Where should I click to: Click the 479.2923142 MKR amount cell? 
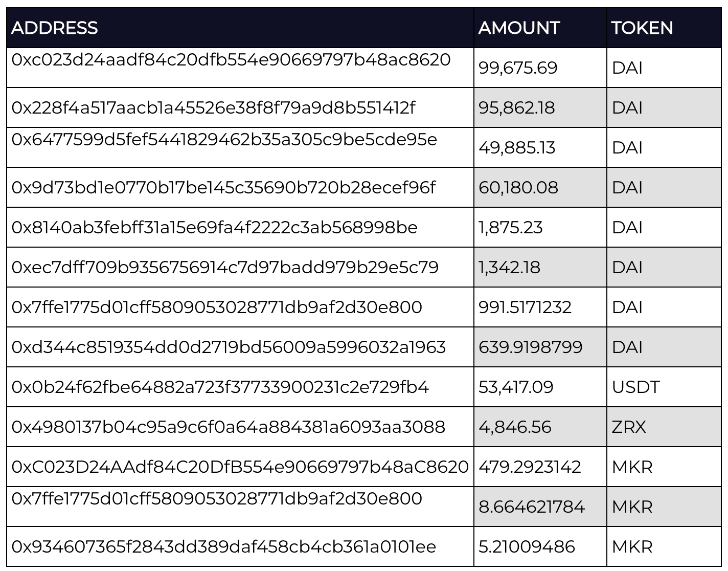540,467
